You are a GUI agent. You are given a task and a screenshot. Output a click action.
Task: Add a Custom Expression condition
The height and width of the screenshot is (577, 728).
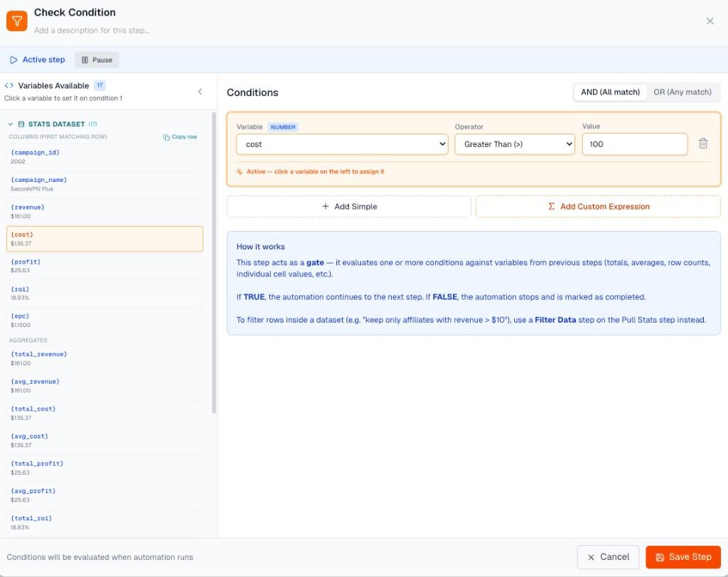tap(598, 207)
